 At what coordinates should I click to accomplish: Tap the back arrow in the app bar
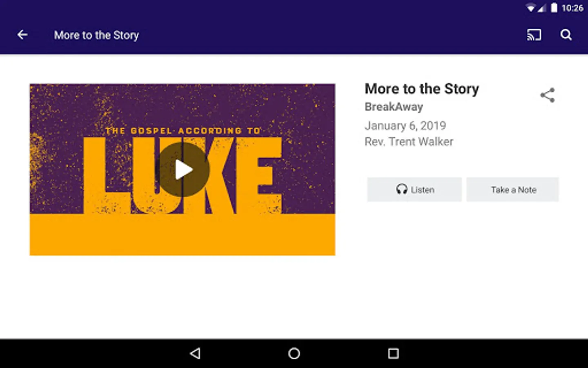point(22,35)
